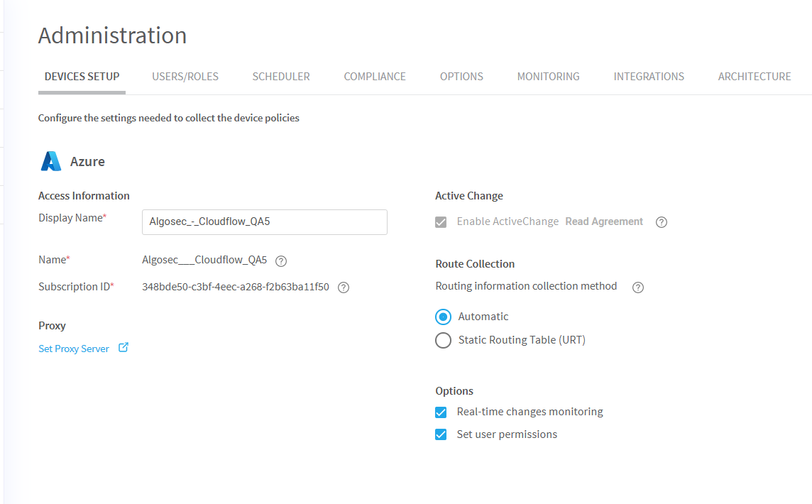Open the Scheduler tab
This screenshot has height=504, width=812.
pos(281,77)
